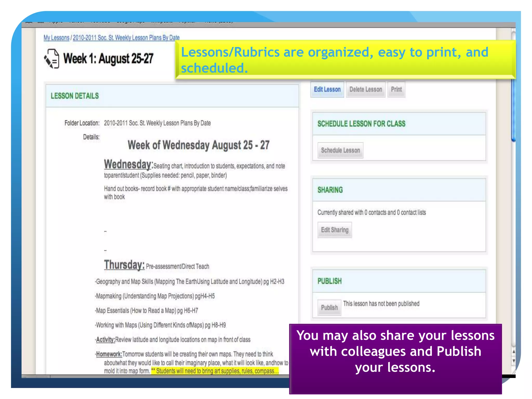Click the lesson document pencil icon
This screenshot has height=399, width=532.
[x=51, y=59]
